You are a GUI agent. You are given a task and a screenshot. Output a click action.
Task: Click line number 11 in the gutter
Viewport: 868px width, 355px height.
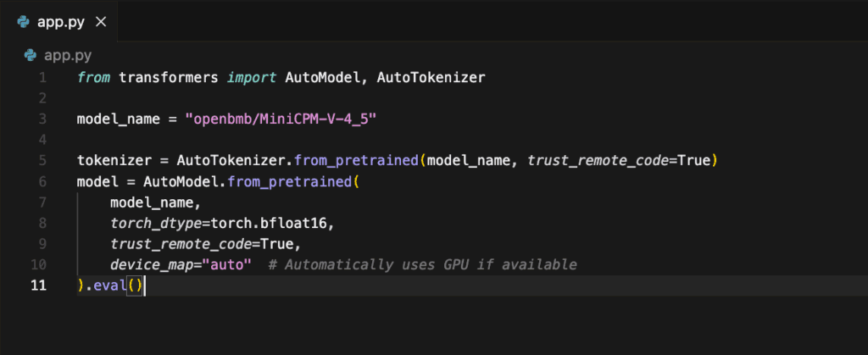(x=39, y=286)
